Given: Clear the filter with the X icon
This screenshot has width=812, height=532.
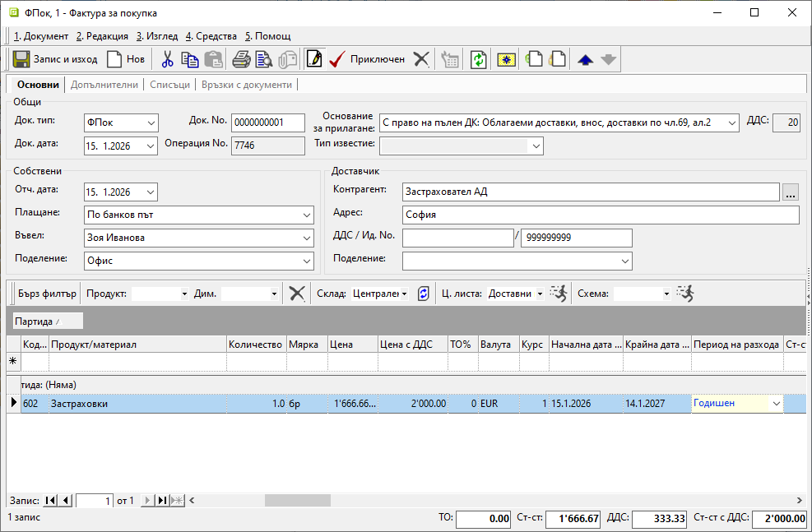Looking at the screenshot, I should tap(297, 294).
